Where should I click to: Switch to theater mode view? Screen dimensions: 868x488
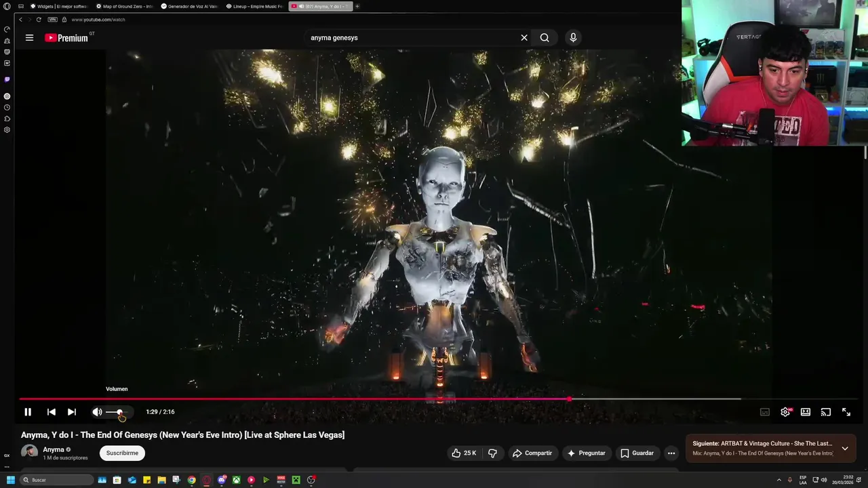click(x=806, y=412)
